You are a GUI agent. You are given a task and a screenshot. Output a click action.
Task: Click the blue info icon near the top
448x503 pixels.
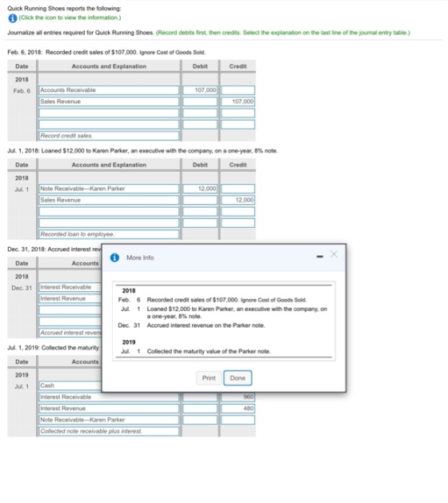[13, 18]
